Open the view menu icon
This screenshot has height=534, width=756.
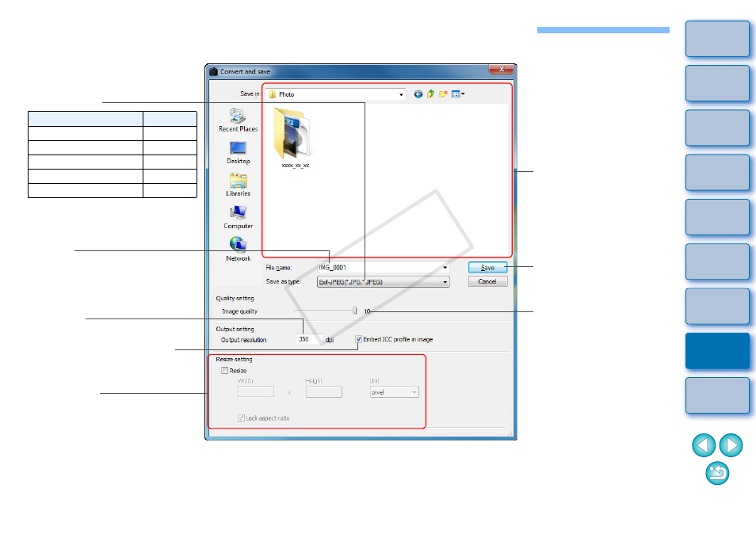click(458, 94)
